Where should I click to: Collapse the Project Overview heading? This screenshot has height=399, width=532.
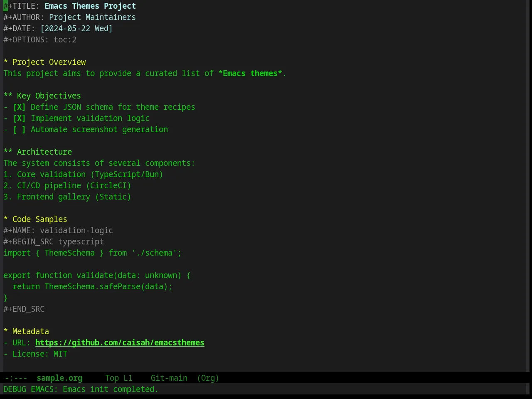[x=44, y=62]
